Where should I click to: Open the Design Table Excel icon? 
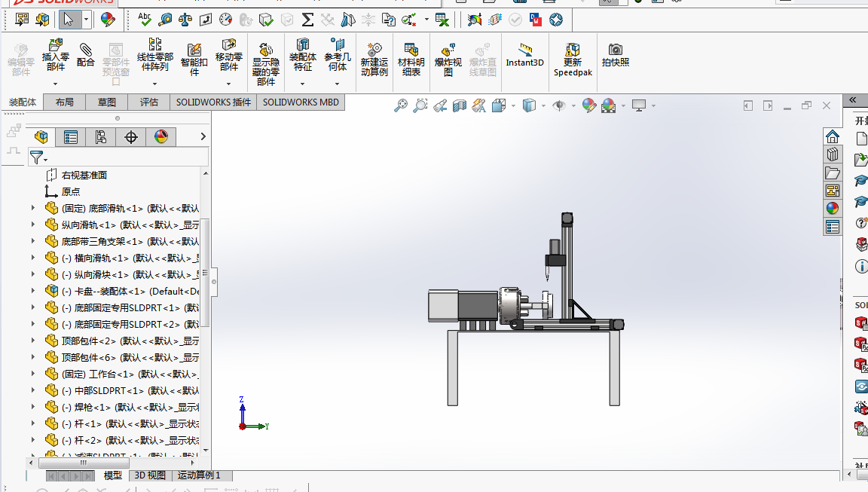pos(442,20)
